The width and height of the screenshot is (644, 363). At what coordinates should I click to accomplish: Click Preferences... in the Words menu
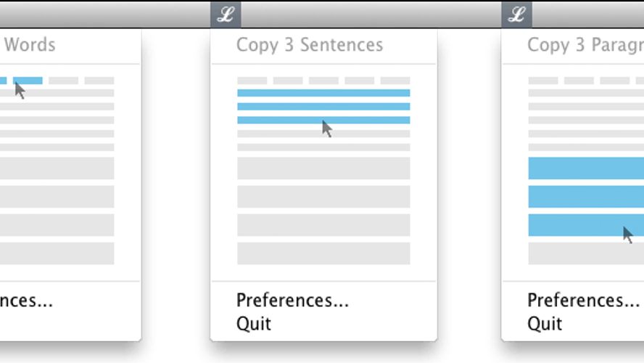tap(26, 301)
